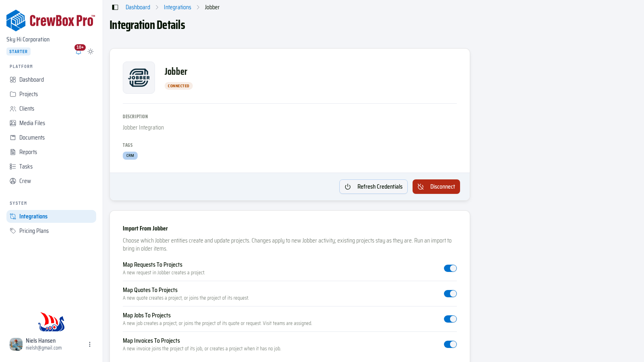
Task: Open Pricing Plans
Action: (51, 231)
